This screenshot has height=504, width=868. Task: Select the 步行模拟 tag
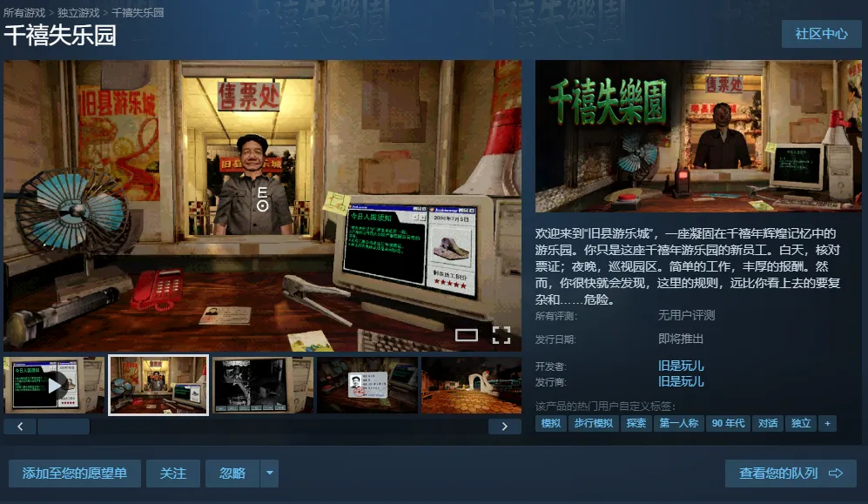point(594,423)
